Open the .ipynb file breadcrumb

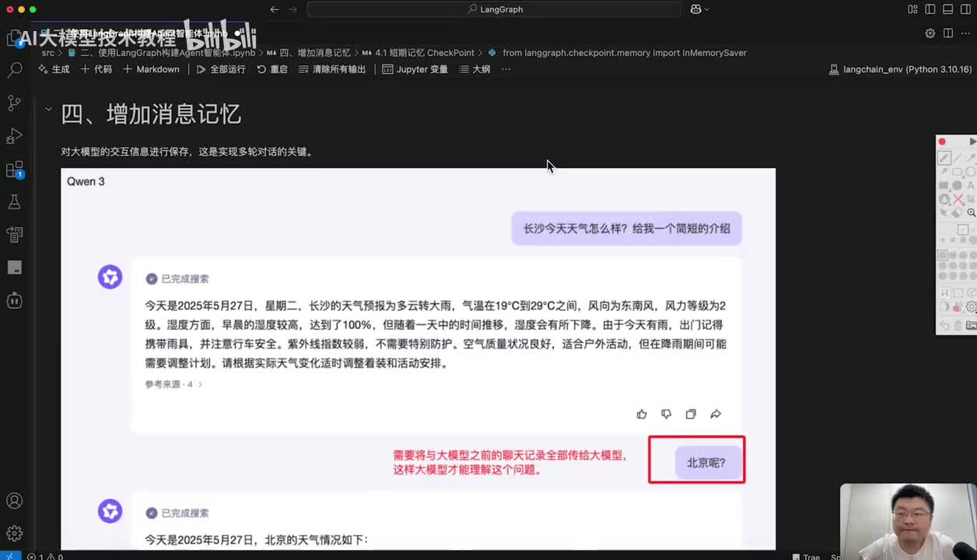162,53
